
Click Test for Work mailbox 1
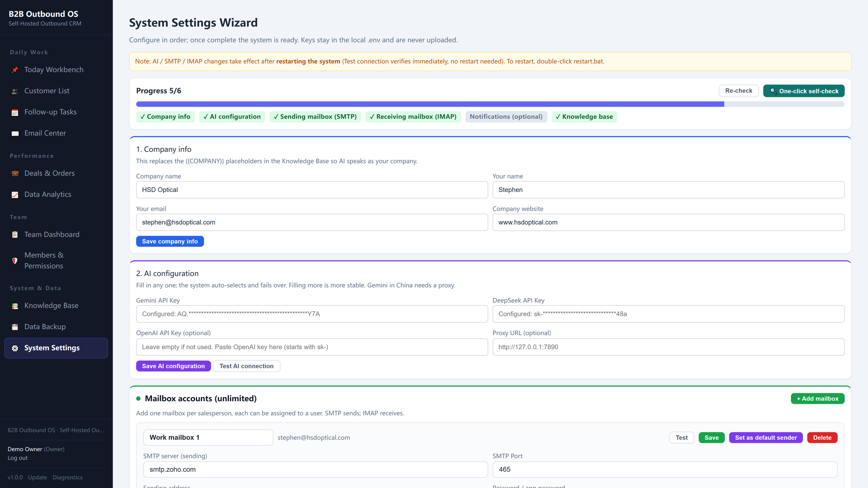pyautogui.click(x=682, y=438)
